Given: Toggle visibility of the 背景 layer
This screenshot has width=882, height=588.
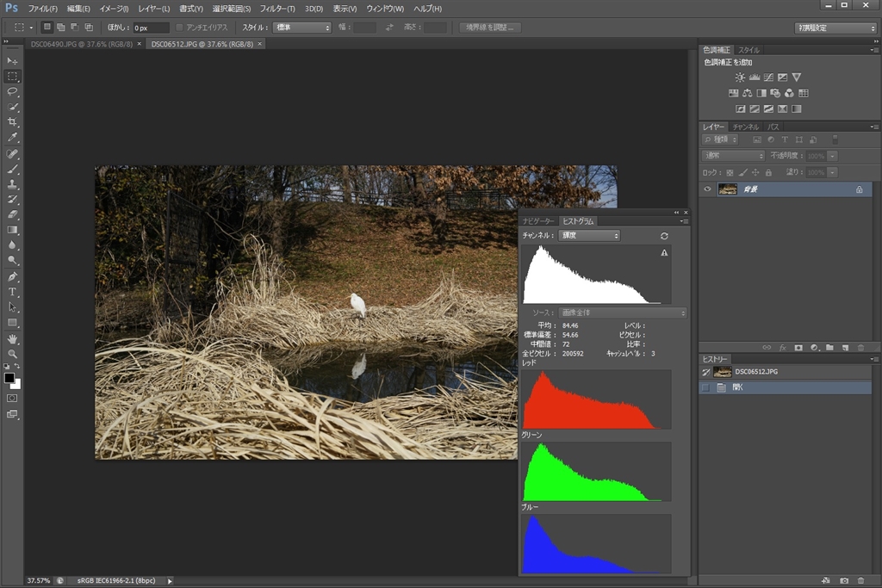Looking at the screenshot, I should click(x=707, y=189).
